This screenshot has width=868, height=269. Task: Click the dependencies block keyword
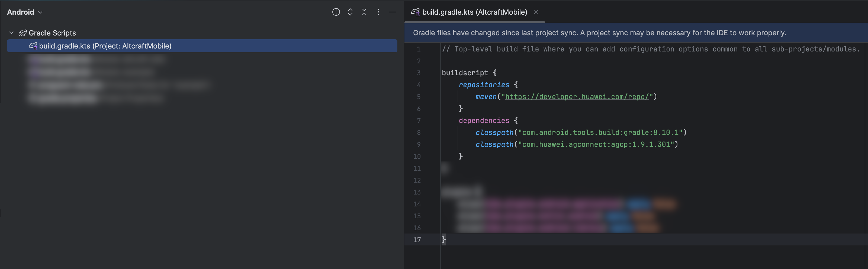[484, 121]
